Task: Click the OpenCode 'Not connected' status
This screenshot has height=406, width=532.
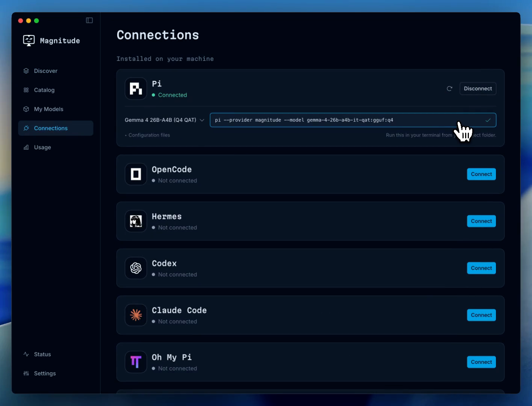Action: tap(177, 181)
